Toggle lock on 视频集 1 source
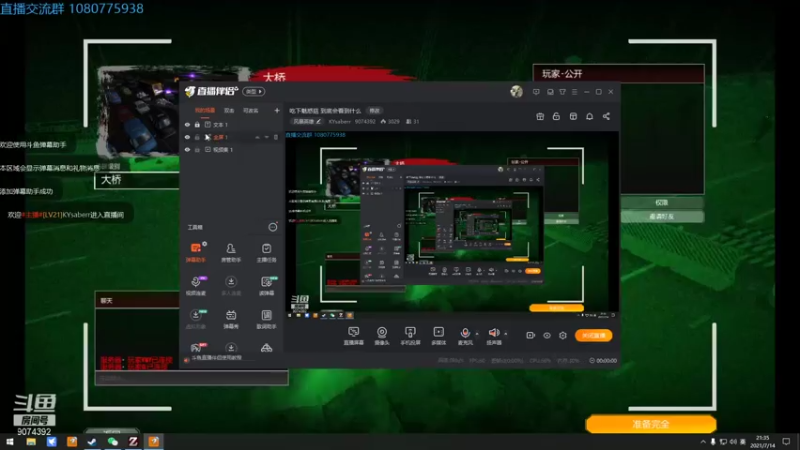 click(197, 149)
